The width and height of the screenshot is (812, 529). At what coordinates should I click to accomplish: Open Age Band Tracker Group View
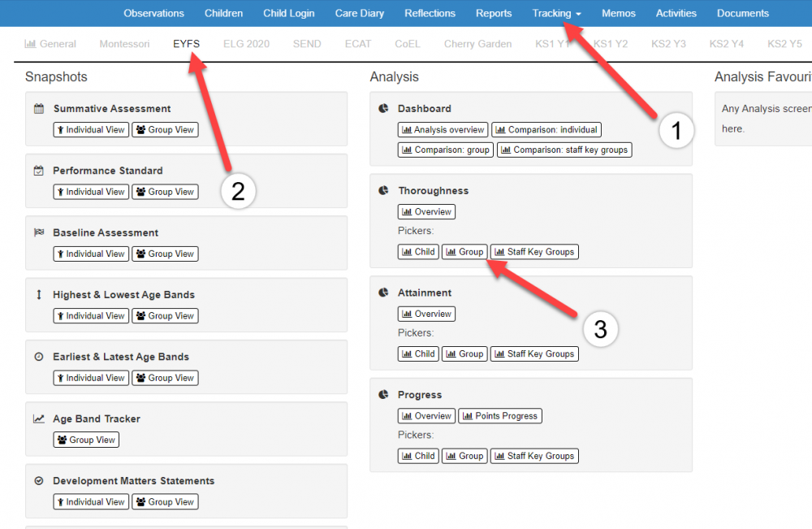tap(86, 440)
